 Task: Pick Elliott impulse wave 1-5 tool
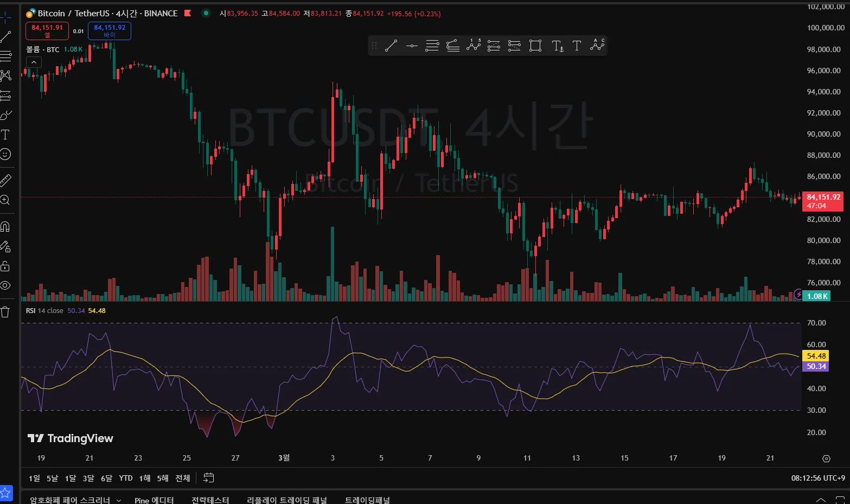474,46
